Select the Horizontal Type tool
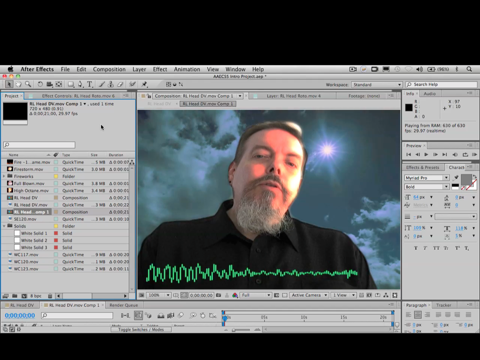 click(x=90, y=84)
